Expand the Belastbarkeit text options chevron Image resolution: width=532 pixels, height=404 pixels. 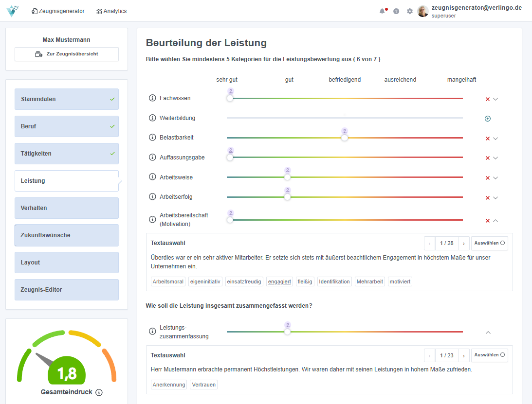[x=495, y=139]
